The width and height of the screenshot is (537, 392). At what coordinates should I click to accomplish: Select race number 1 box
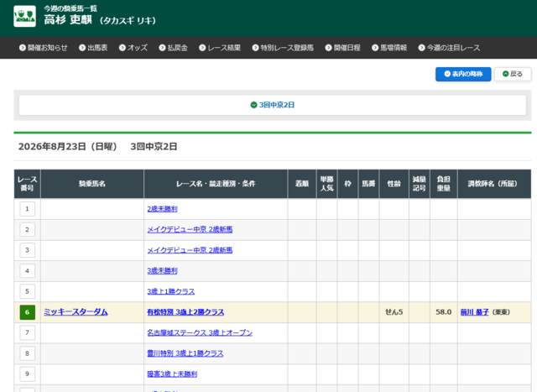click(28, 209)
